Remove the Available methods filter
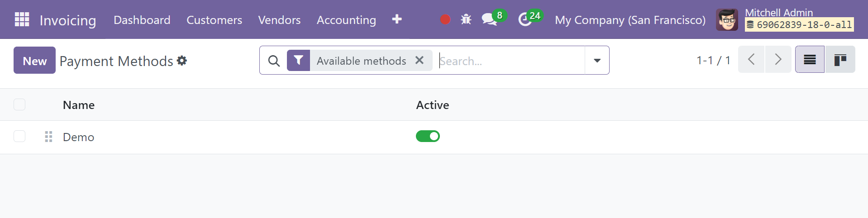 [420, 60]
